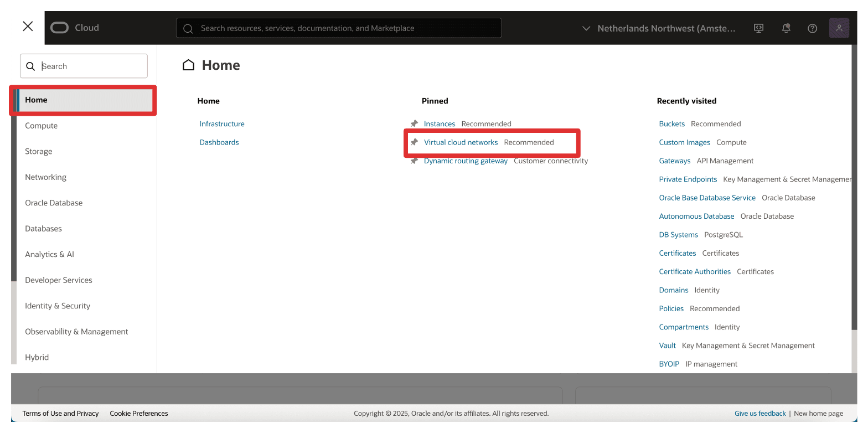
Task: Click Give us feedback in the footer
Action: pyautogui.click(x=760, y=413)
